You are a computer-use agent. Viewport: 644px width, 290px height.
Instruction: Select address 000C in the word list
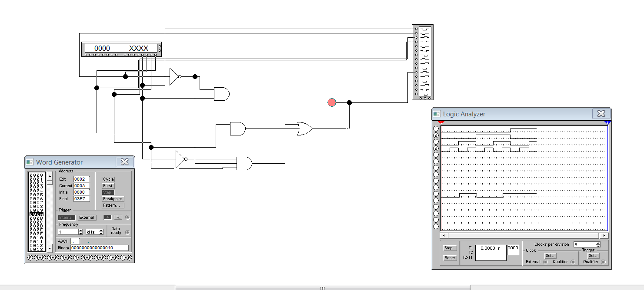point(36,222)
